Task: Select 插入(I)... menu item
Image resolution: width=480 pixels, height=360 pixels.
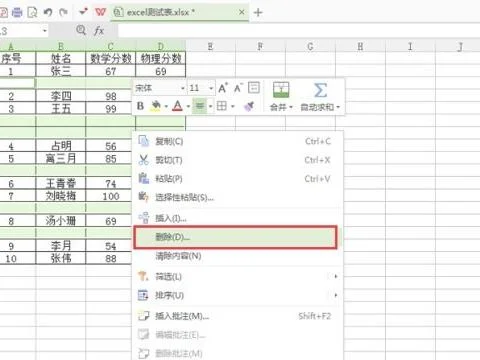Action: tap(237, 218)
